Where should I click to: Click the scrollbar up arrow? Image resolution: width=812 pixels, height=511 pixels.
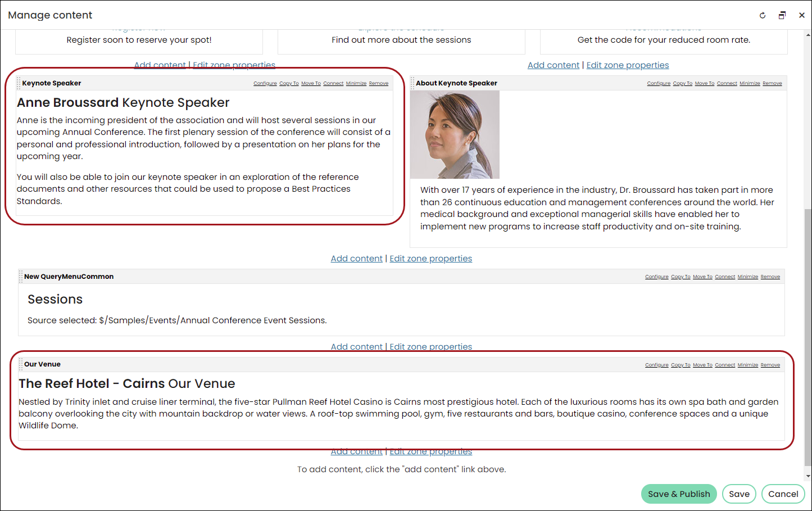pos(808,35)
